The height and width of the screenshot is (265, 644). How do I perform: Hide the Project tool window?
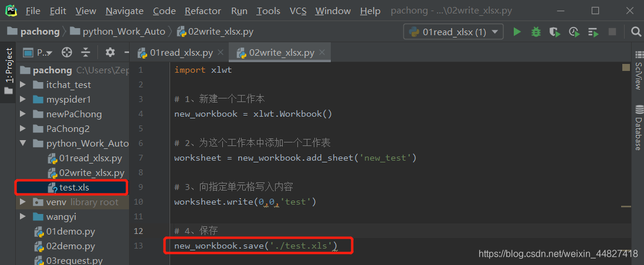(x=127, y=52)
